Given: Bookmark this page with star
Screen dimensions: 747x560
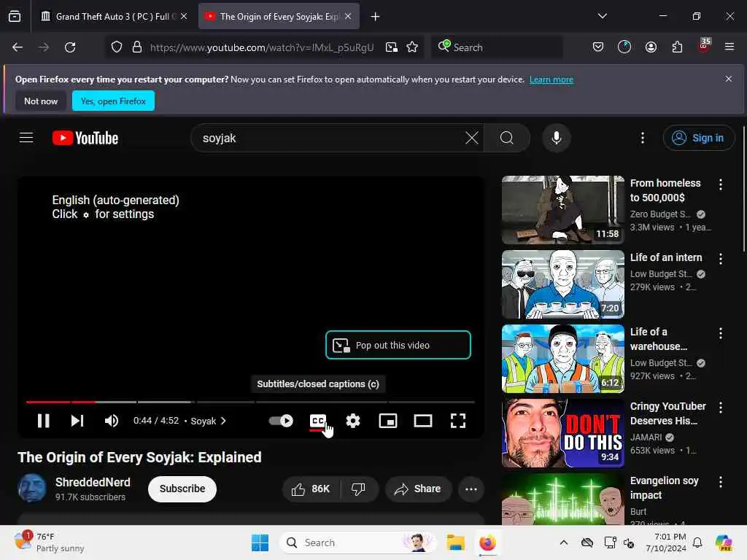Looking at the screenshot, I should 412,47.
